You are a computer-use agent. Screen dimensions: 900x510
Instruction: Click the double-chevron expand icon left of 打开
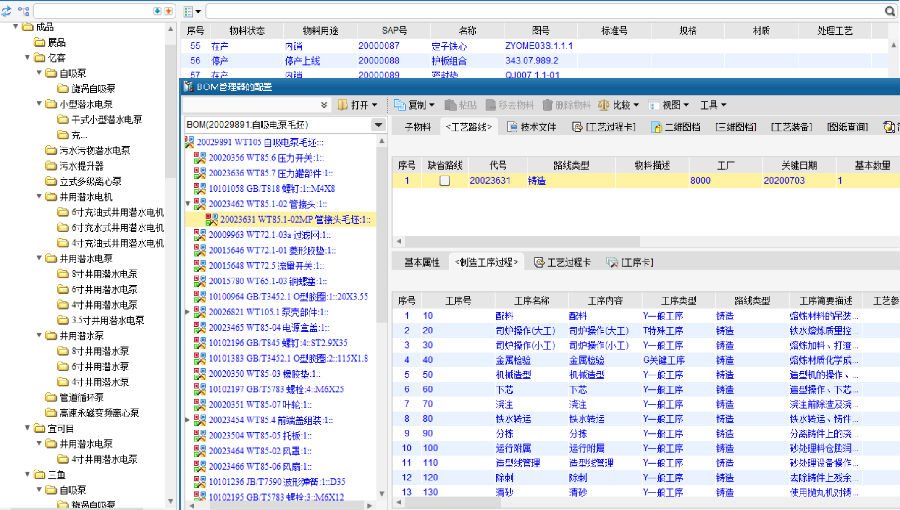tap(325, 105)
